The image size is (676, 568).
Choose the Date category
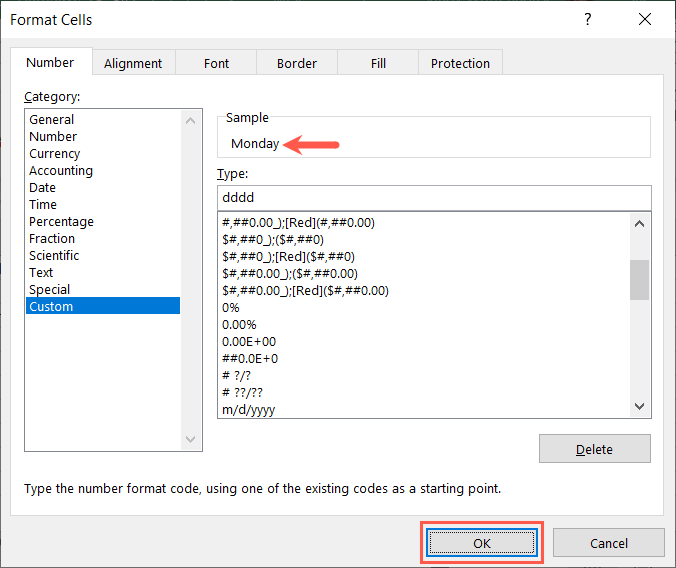point(43,188)
